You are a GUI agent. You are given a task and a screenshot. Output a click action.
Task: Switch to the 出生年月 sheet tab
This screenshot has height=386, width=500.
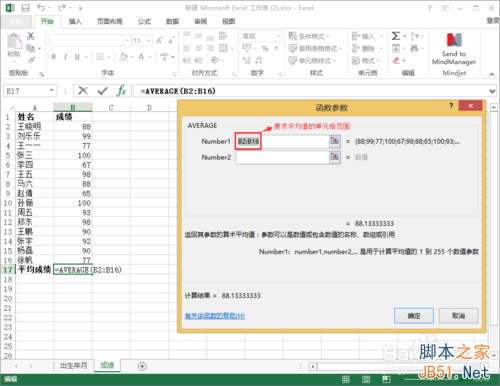(73, 365)
